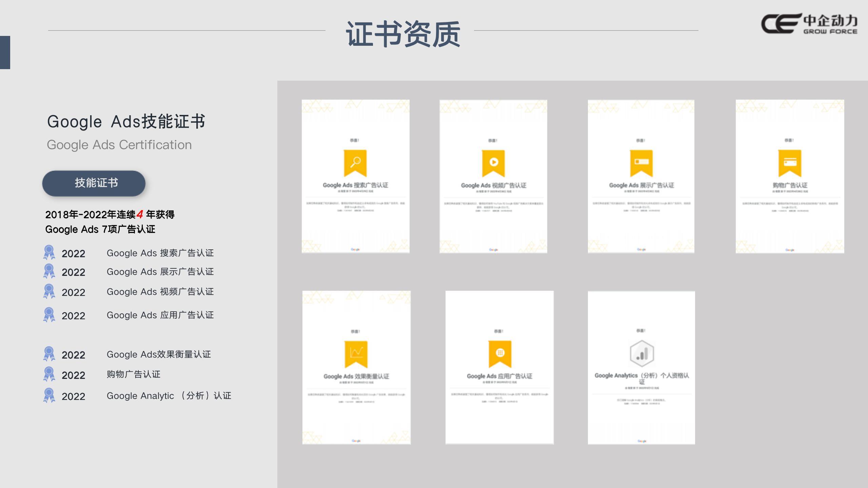Select the text Google Ads 展示广告认证 in list
The image size is (868, 488).
[x=160, y=272]
